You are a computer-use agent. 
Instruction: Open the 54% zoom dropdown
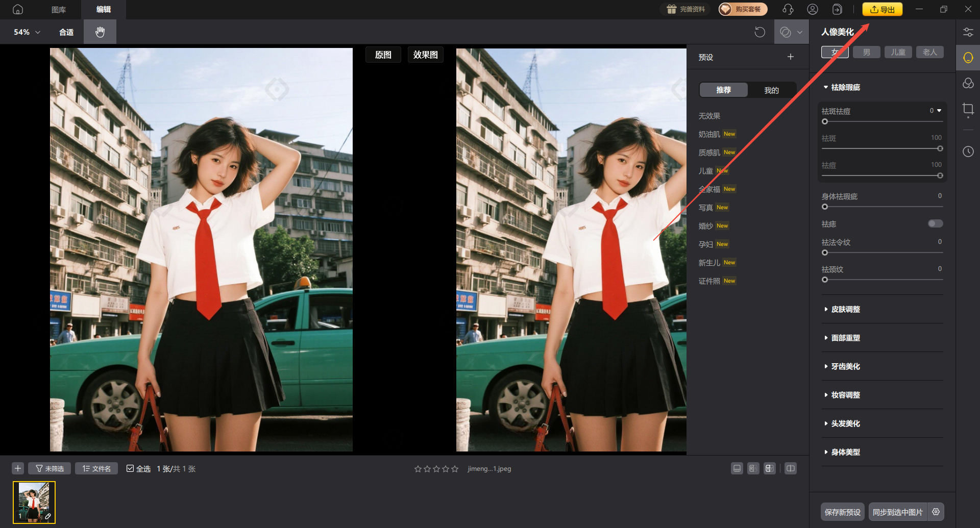pyautogui.click(x=27, y=32)
